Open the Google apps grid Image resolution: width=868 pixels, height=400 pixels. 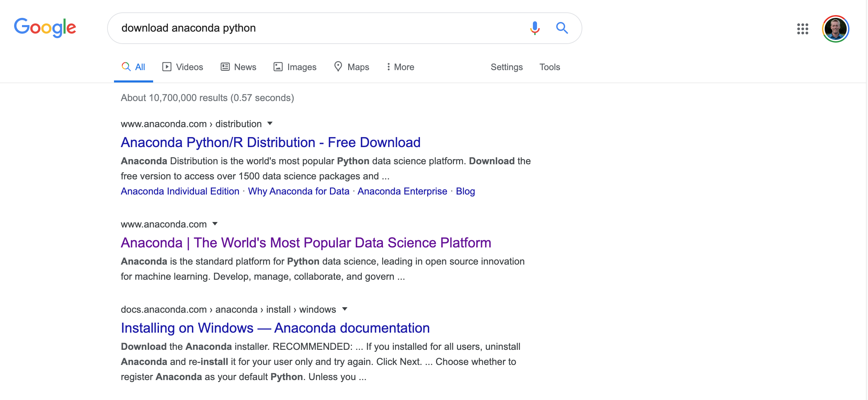tap(802, 29)
